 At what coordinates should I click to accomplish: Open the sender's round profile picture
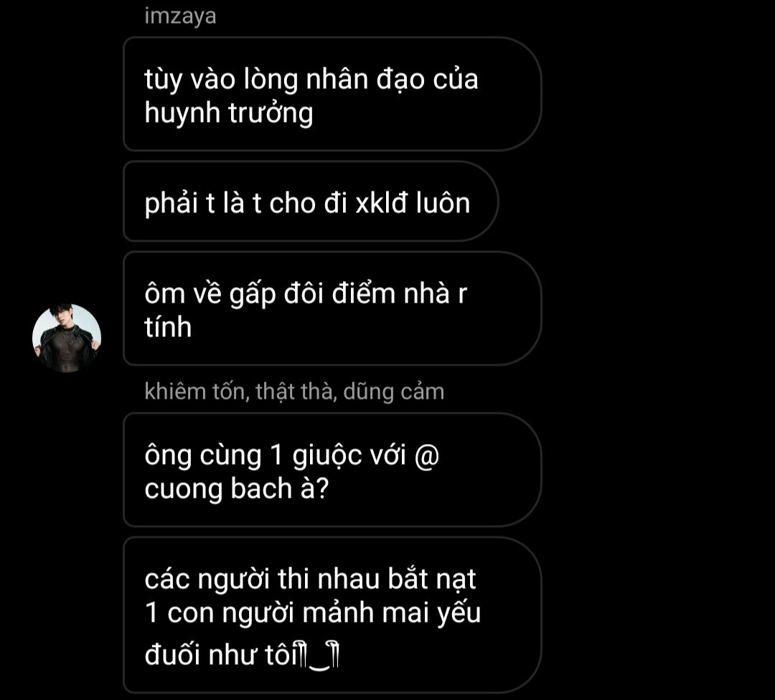point(67,339)
